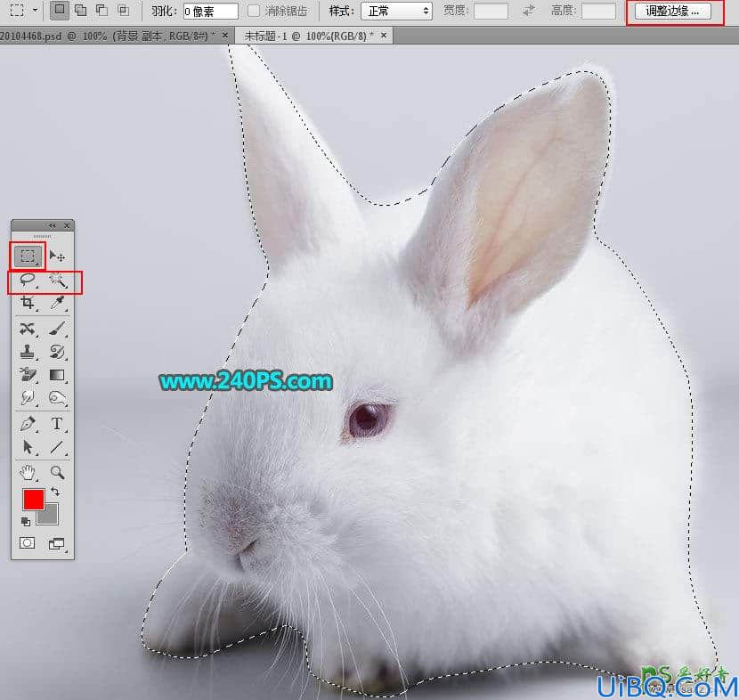Select the Hand tool
The height and width of the screenshot is (700, 739).
(x=28, y=472)
